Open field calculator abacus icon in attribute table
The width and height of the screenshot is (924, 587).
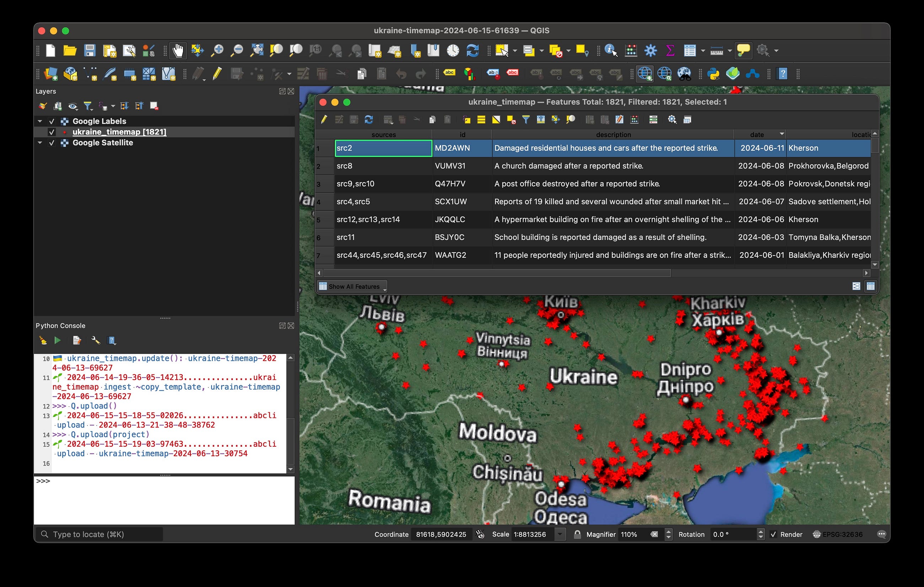pyautogui.click(x=635, y=120)
